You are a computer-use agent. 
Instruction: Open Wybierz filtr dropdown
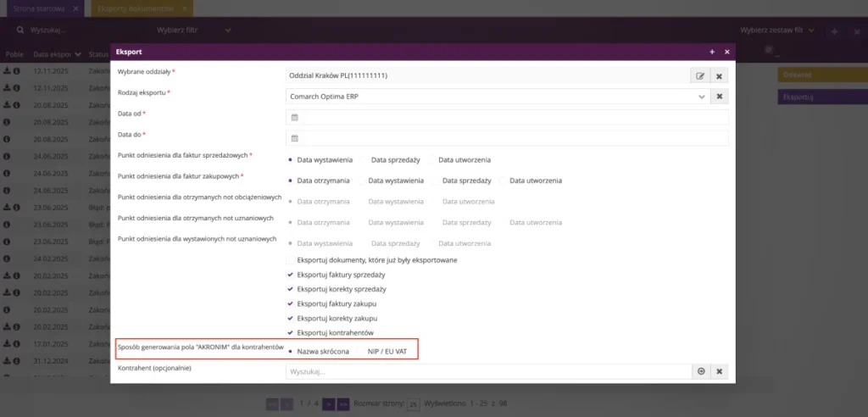tap(194, 30)
